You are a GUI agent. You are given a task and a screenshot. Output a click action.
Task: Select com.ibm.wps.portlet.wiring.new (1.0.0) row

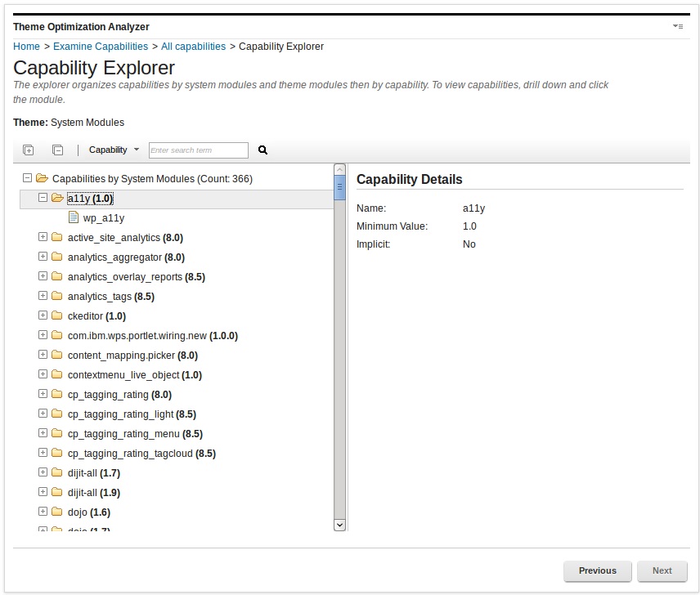click(x=153, y=336)
